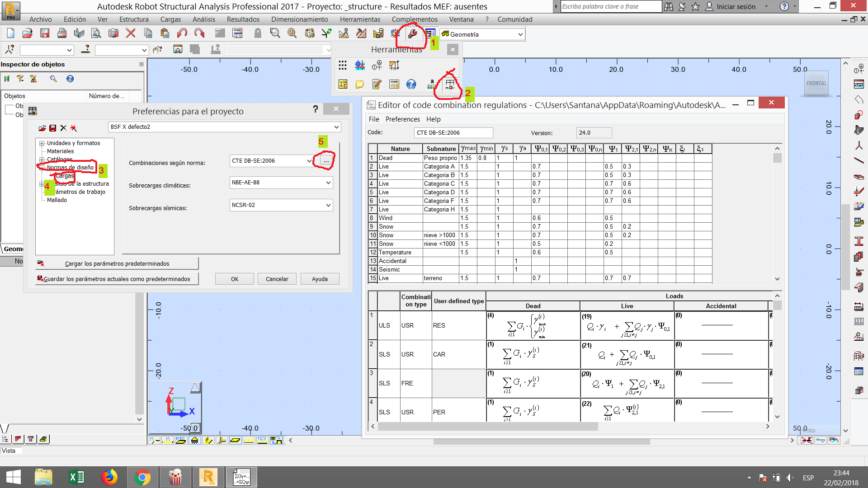Viewport: 868px width, 488px height.
Task: Click vertical scrollbar of main drawing view
Action: [x=845, y=247]
